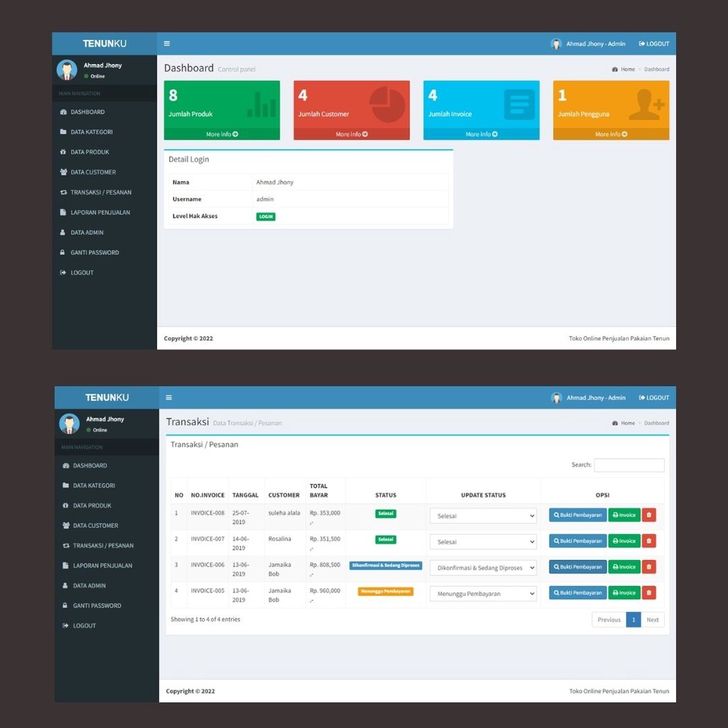728x728 pixels.
Task: Click the Search field above transaction table
Action: click(x=629, y=465)
